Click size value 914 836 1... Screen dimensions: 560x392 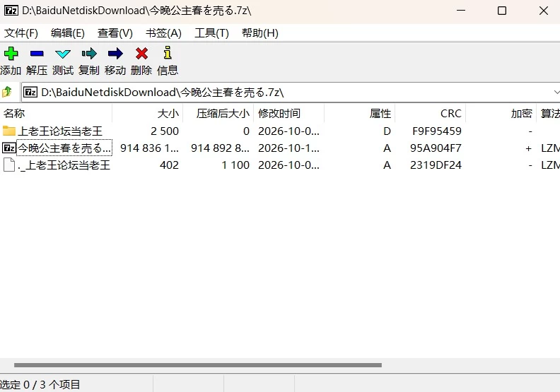[149, 148]
